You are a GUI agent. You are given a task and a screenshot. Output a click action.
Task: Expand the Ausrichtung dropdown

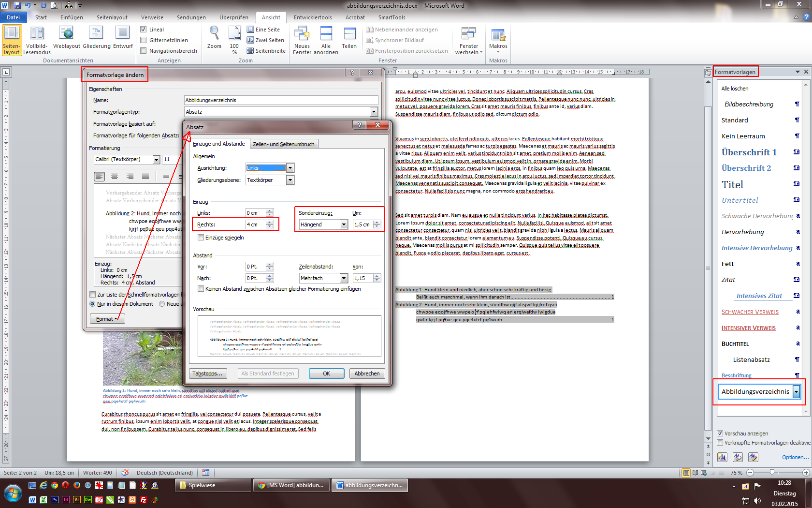pos(290,168)
